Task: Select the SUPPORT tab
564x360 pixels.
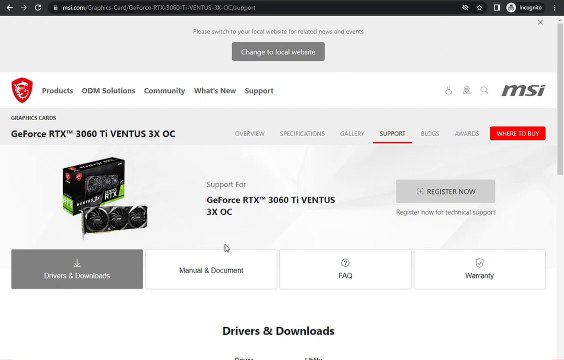Action: pyautogui.click(x=392, y=133)
